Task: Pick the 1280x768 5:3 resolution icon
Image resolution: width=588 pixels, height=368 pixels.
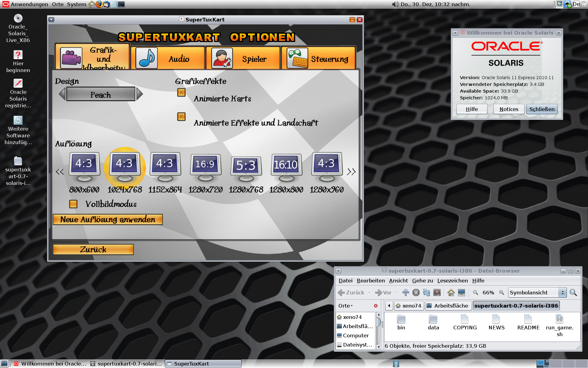Action: click(x=246, y=169)
